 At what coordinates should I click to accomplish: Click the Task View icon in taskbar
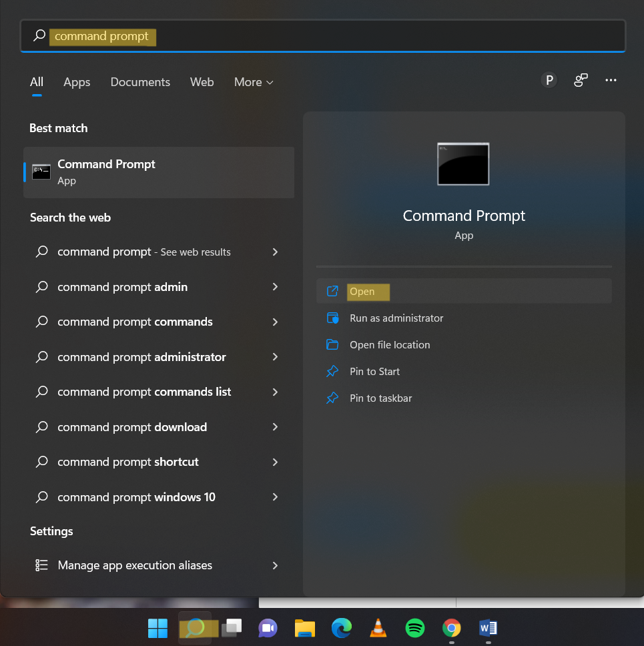click(x=232, y=628)
